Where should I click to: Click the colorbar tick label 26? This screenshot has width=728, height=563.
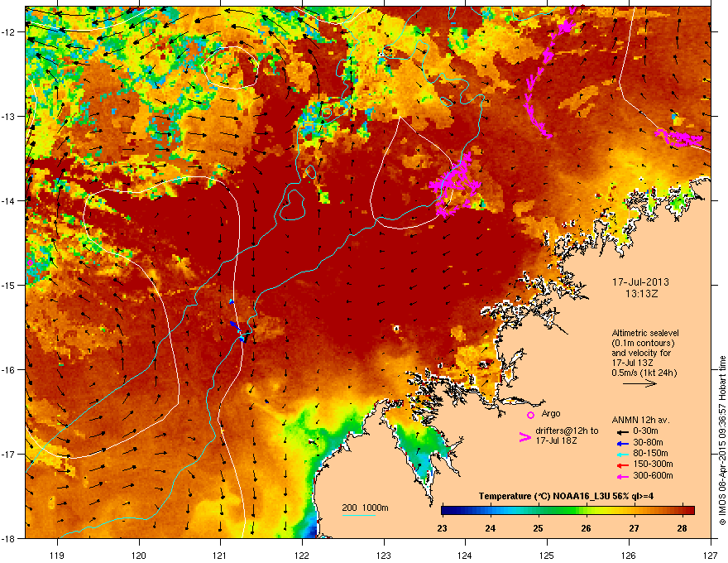click(586, 528)
